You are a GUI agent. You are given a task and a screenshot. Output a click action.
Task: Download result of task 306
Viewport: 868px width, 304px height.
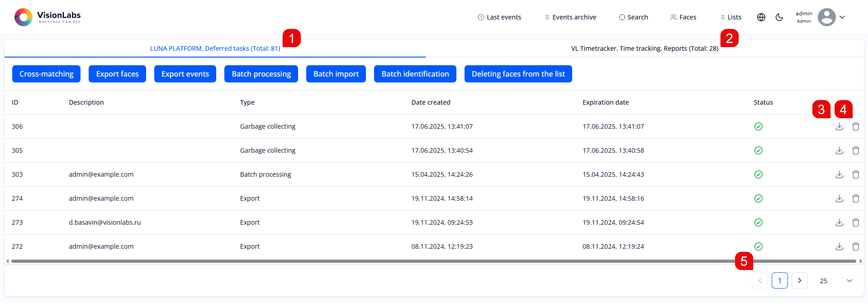click(839, 126)
